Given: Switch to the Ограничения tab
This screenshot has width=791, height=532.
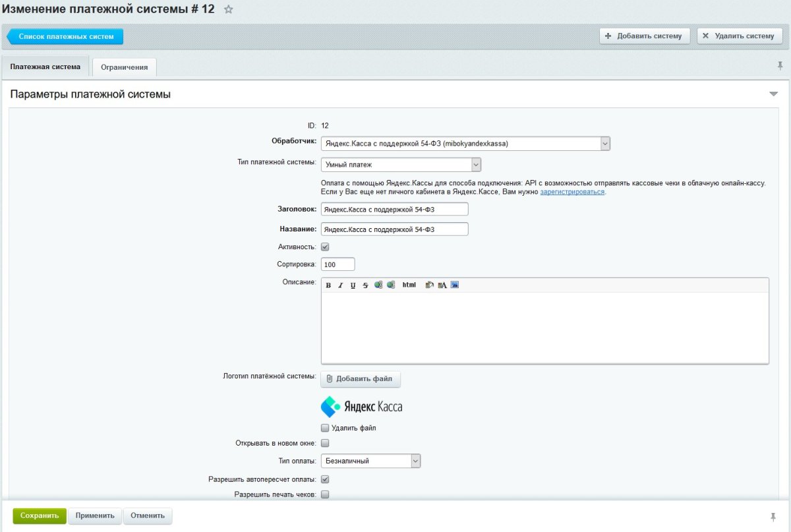Looking at the screenshot, I should (125, 67).
